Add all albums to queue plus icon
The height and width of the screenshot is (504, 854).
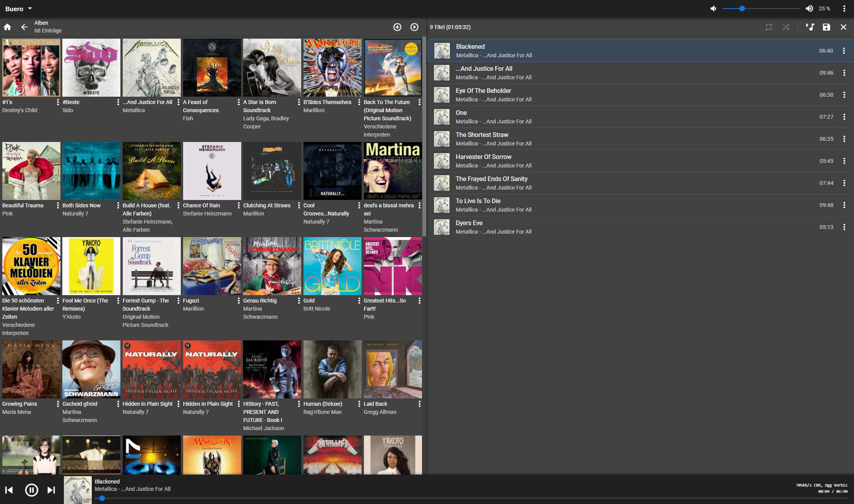coord(397,27)
